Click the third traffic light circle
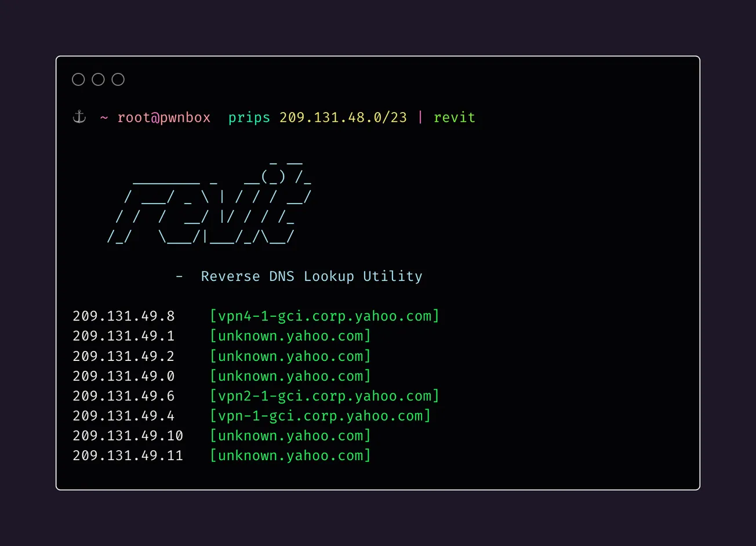This screenshot has width=756, height=546. (x=118, y=79)
